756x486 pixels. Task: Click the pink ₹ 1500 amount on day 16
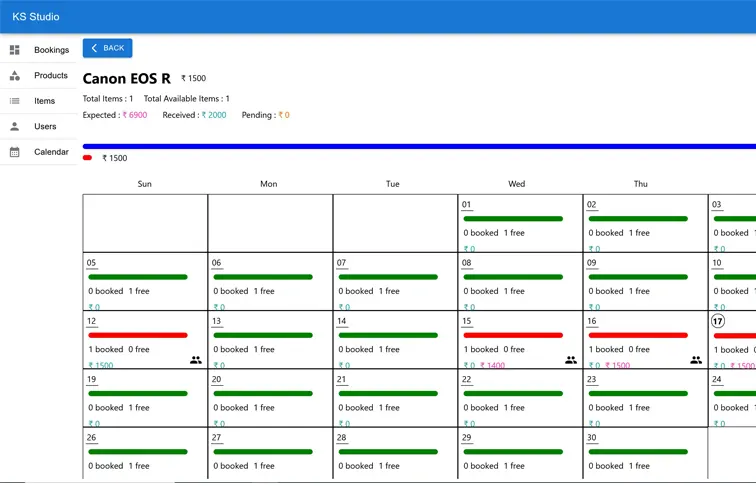coord(618,365)
